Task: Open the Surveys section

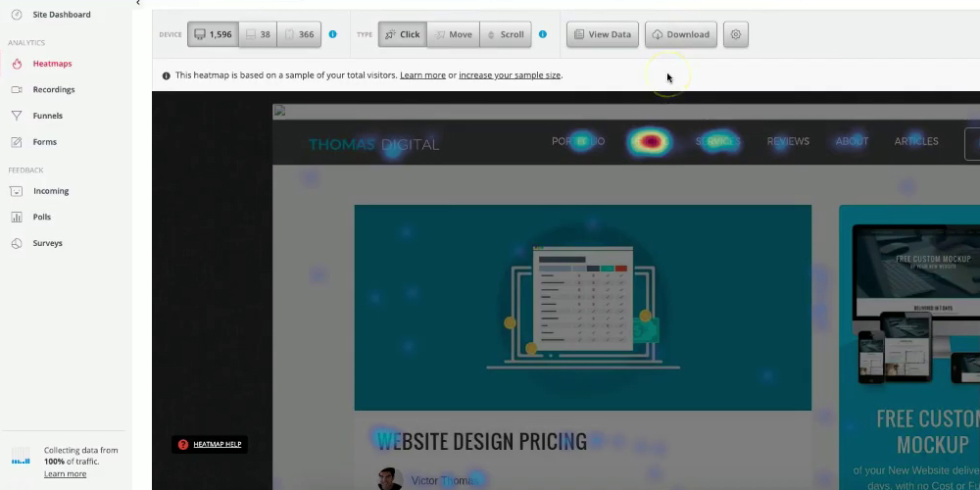Action: pyautogui.click(x=47, y=243)
